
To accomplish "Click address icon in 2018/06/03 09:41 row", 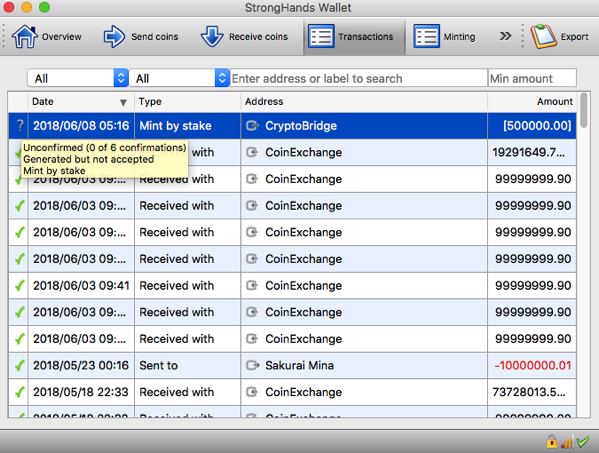I will click(252, 285).
